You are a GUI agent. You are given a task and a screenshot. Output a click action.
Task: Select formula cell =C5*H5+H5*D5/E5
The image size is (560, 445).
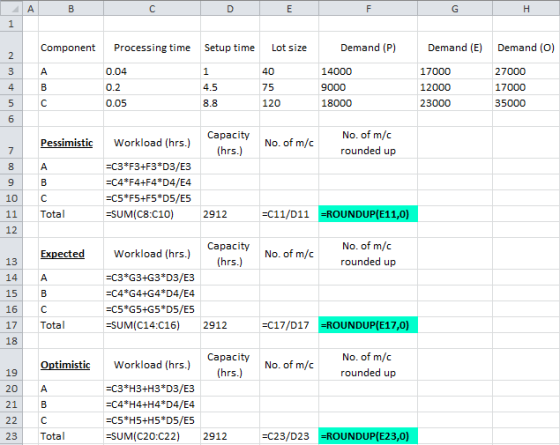[152, 420]
